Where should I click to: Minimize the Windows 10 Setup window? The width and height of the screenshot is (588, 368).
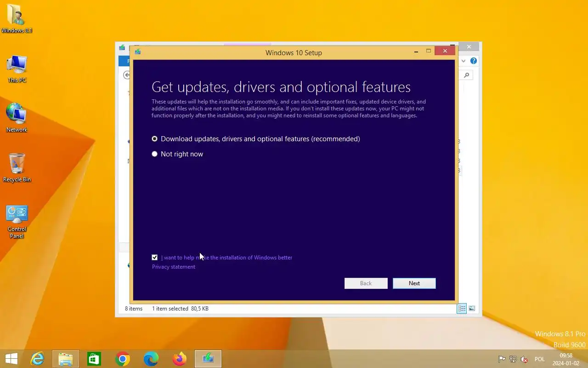pyautogui.click(x=416, y=52)
